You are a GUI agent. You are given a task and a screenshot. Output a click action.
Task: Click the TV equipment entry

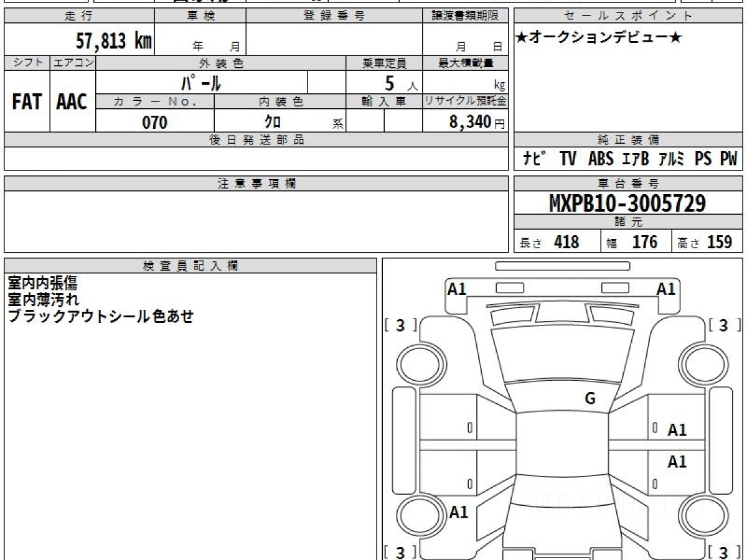[568, 159]
